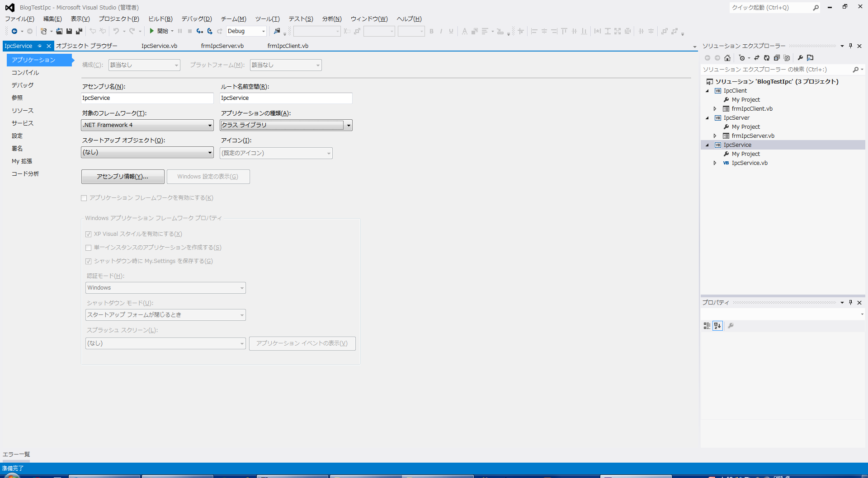Open the コンパイル settings page

tap(25, 73)
